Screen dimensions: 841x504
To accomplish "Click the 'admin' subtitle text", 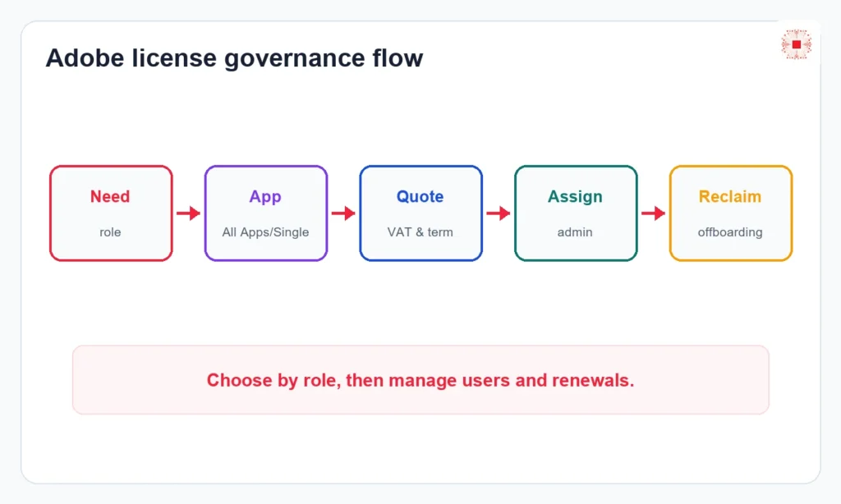I will [575, 232].
